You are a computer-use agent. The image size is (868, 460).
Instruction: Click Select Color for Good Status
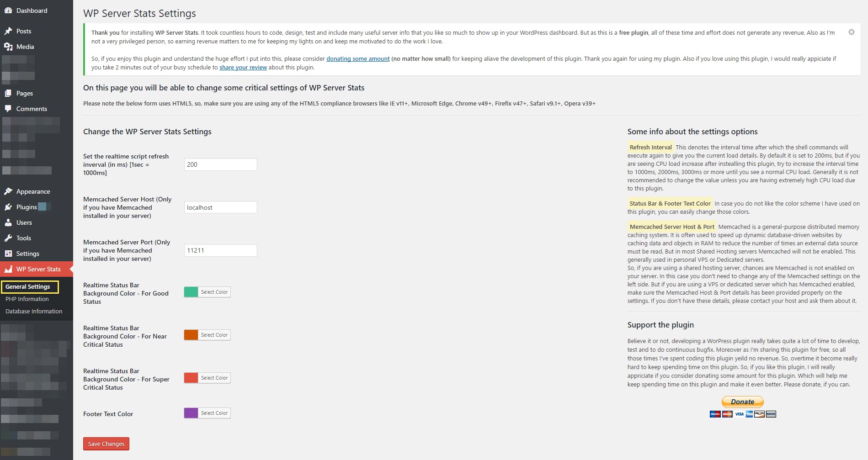[214, 292]
